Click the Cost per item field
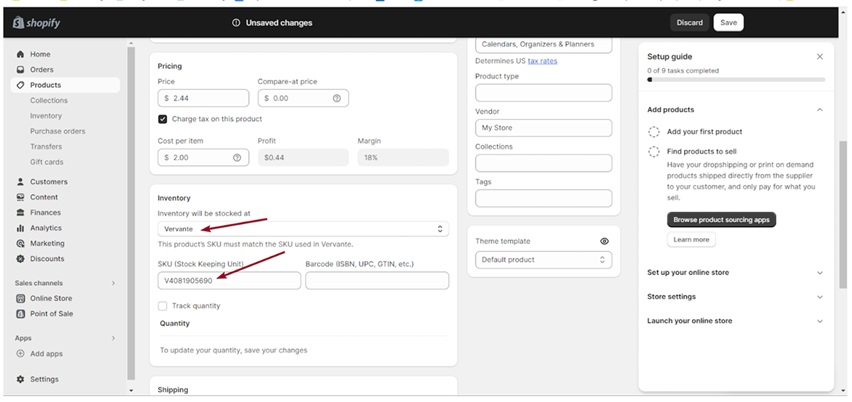 (203, 158)
